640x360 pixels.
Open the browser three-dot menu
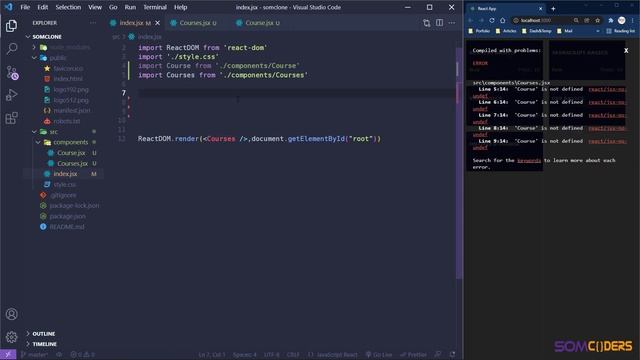(633, 20)
